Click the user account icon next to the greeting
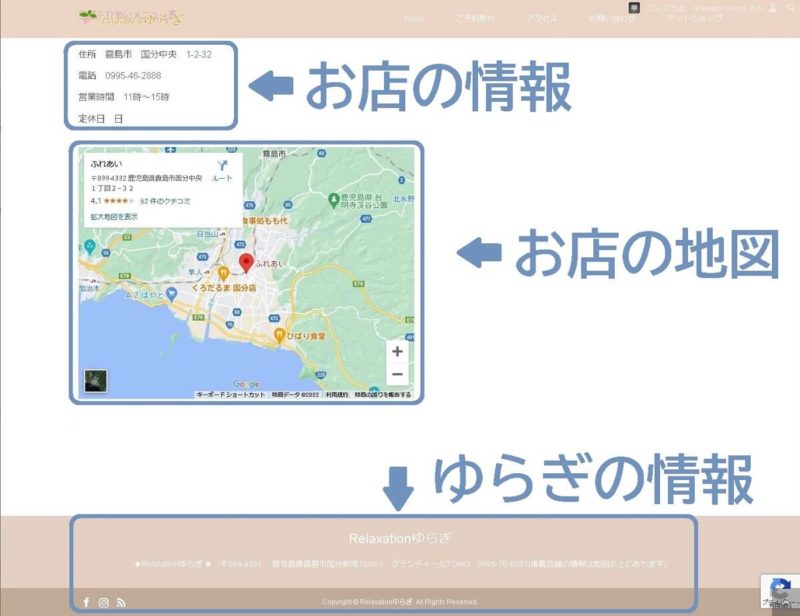Viewport: 800px width, 616px height. point(770,8)
